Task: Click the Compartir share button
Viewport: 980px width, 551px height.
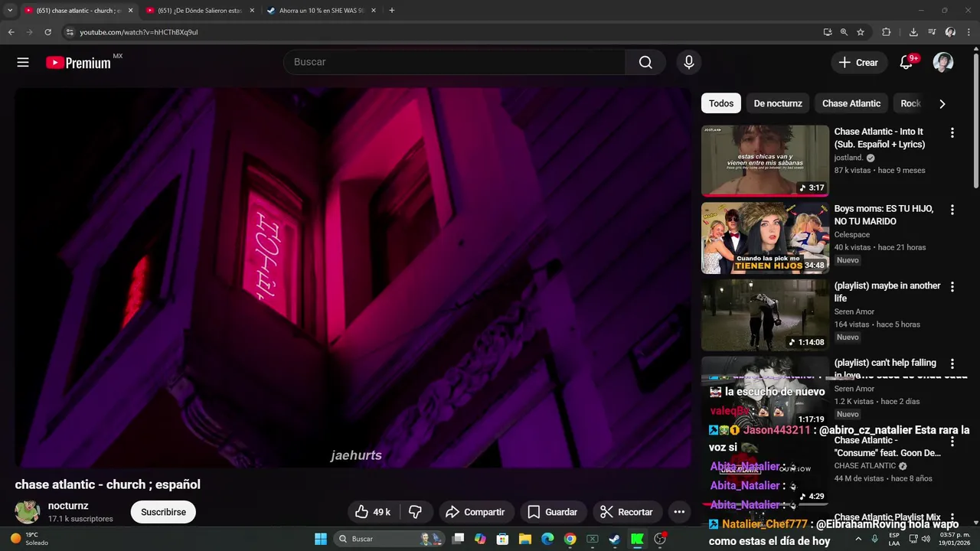Action: [475, 512]
